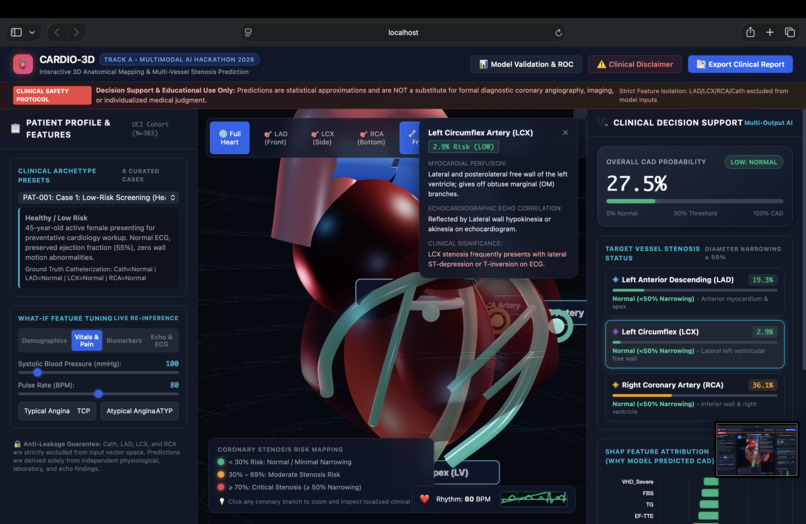The width and height of the screenshot is (806, 524).
Task: Click Export Clinical Report button
Action: click(740, 64)
